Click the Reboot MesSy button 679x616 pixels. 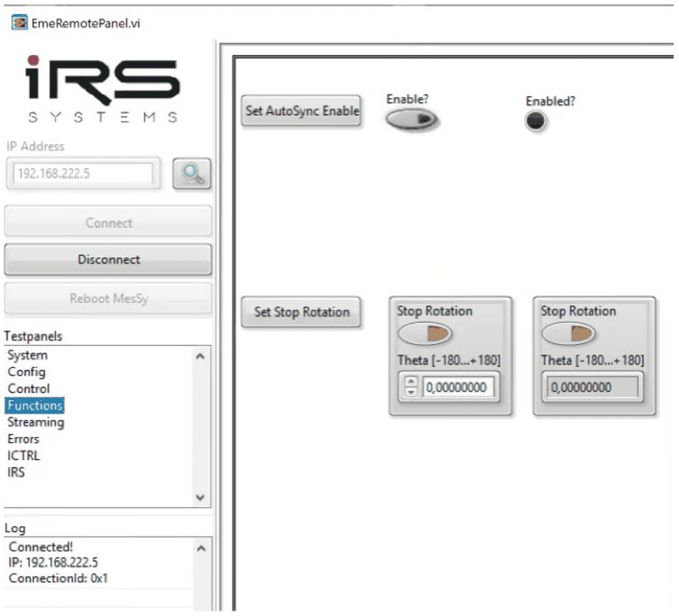coord(108,299)
